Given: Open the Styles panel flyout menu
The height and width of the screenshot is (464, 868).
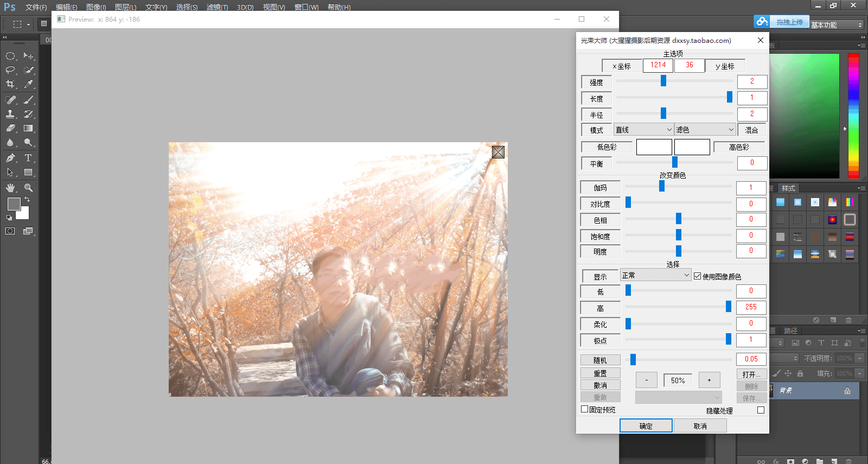Looking at the screenshot, I should point(861,188).
